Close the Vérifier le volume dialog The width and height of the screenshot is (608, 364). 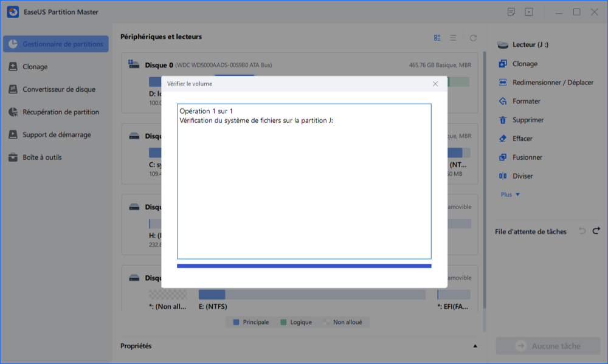(435, 84)
